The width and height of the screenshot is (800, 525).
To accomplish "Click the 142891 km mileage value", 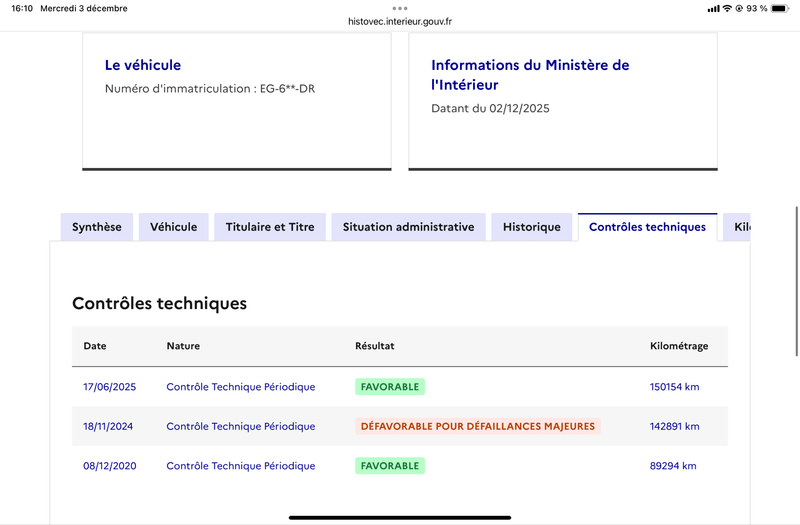I will click(x=675, y=426).
